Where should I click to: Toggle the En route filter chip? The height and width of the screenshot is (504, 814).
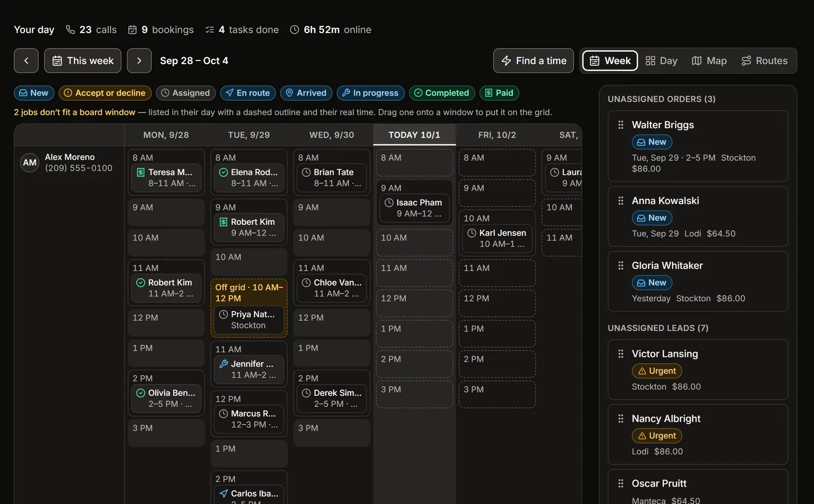pos(248,93)
